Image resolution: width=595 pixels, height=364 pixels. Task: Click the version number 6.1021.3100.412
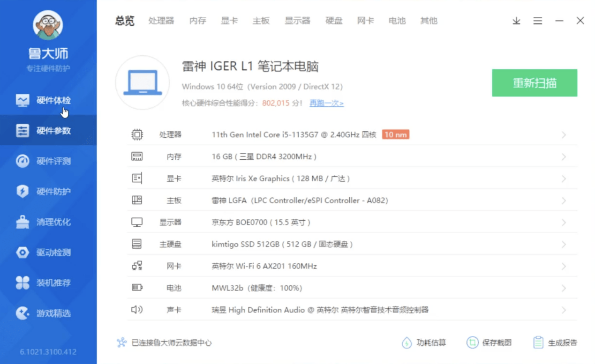pos(48,352)
